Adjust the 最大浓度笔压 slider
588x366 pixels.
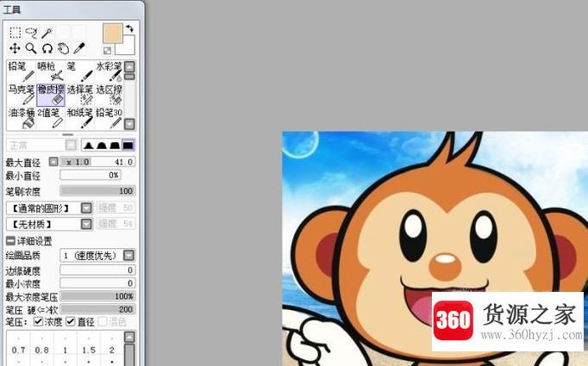point(98,296)
